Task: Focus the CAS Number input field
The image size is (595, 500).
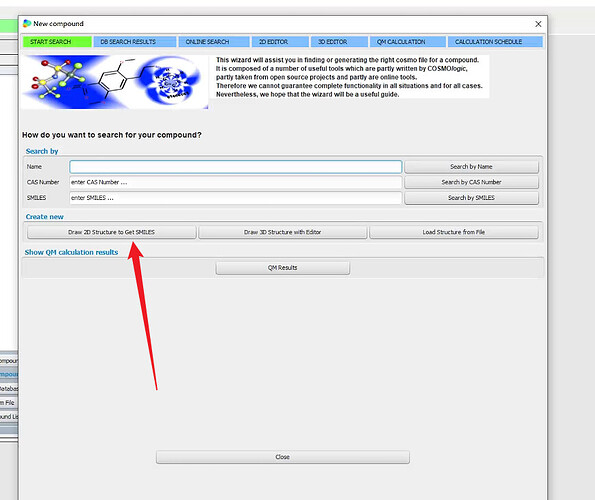Action: pyautogui.click(x=235, y=182)
